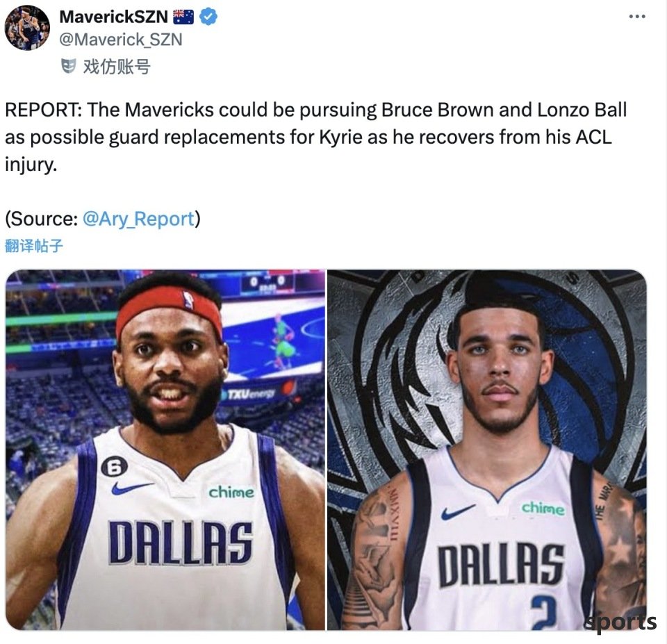Screen dimensions: 667x644
Task: Click the Nike swoosh on right jersey
Action: (x=458, y=511)
